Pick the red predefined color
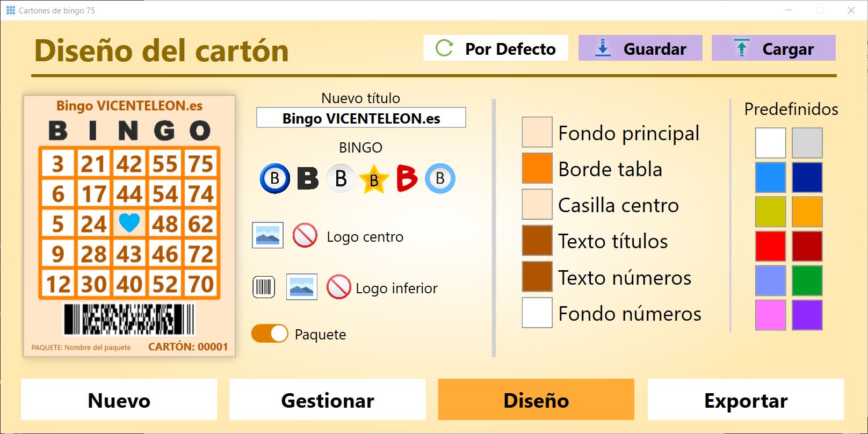This screenshot has height=434, width=868. tap(770, 246)
